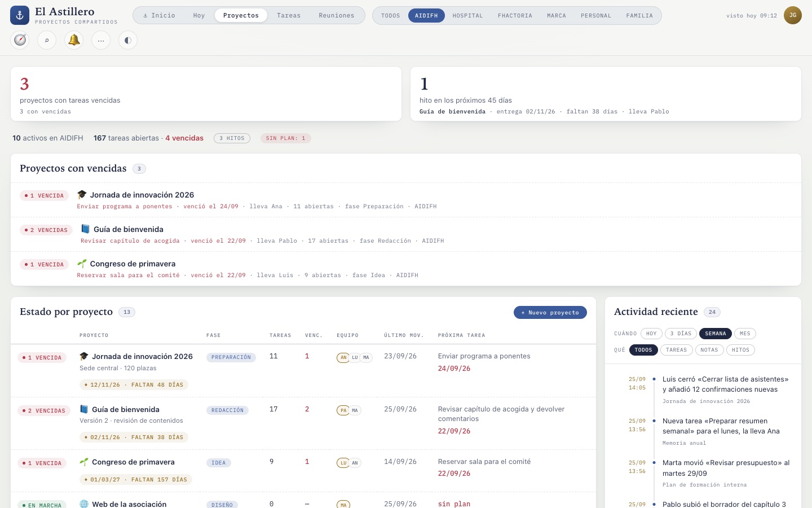Switch to the Reuniones tab
The height and width of the screenshot is (508, 812).
tap(337, 15)
